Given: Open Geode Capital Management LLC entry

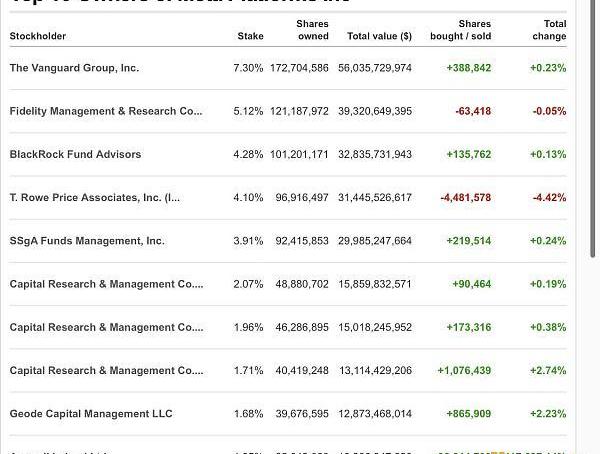Looking at the screenshot, I should 91,414.
